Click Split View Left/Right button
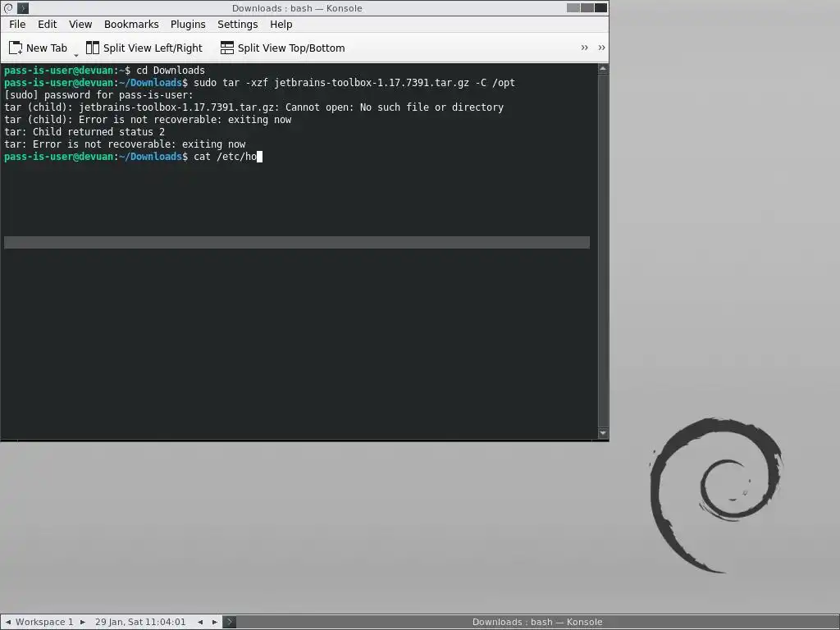Screen dimensions: 840x630 point(144,48)
